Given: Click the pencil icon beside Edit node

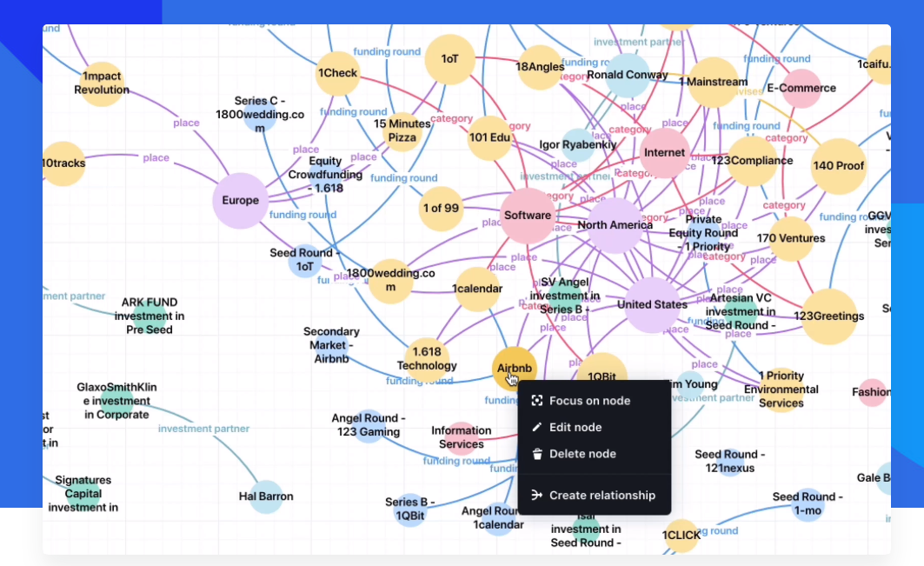Looking at the screenshot, I should coord(537,428).
